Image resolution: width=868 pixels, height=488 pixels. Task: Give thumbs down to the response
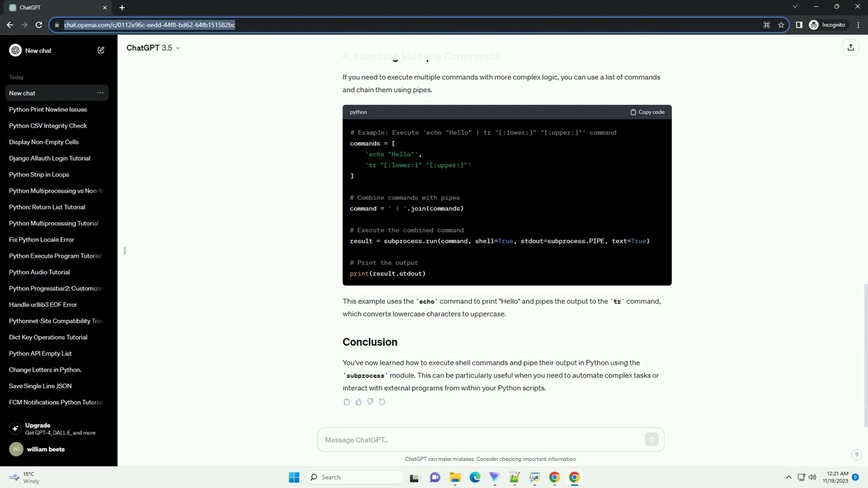pyautogui.click(x=370, y=402)
